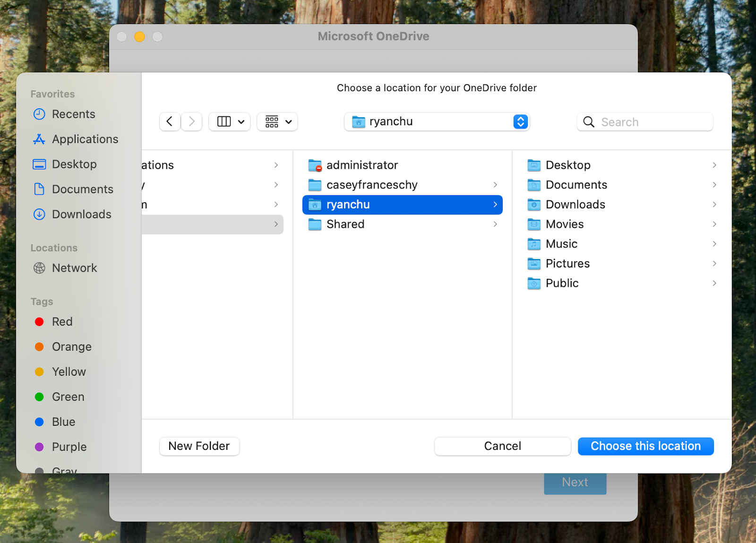The width and height of the screenshot is (756, 543).
Task: Expand the Pictures folder chevron
Action: click(x=714, y=264)
